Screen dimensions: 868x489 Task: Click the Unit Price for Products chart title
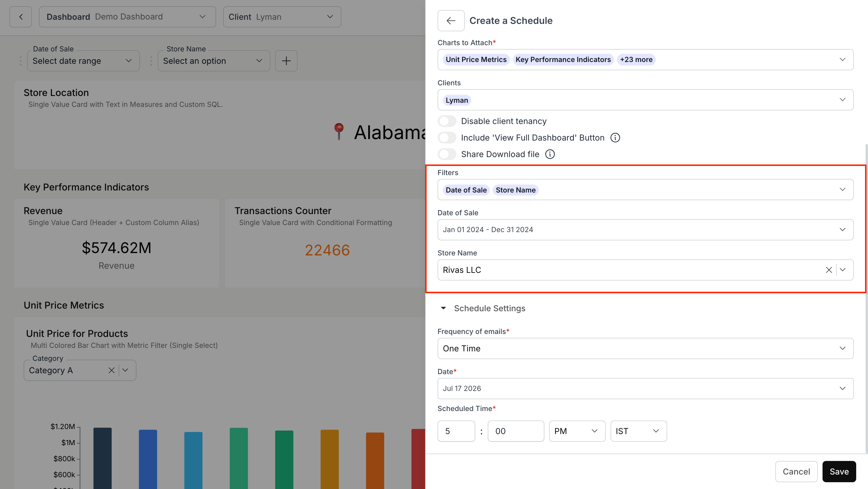coord(77,334)
